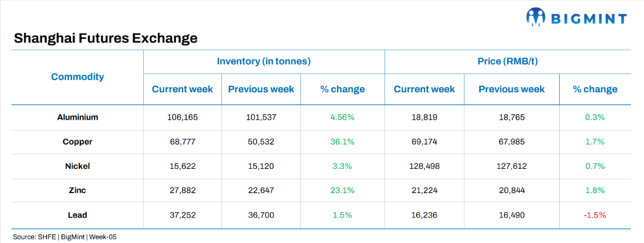Click Copper's 36.1% inventory change value
This screenshot has height=243, width=644.
(342, 142)
